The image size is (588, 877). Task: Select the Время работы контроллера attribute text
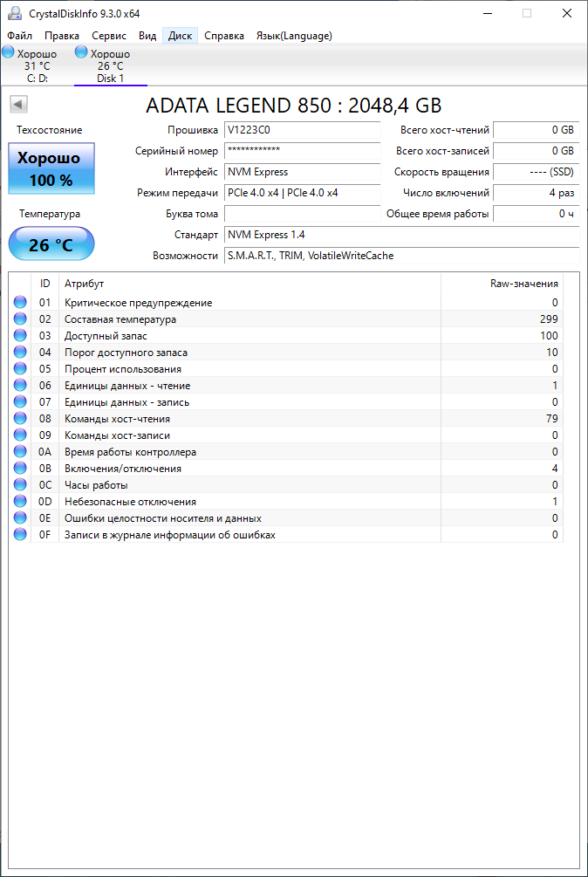tap(130, 452)
